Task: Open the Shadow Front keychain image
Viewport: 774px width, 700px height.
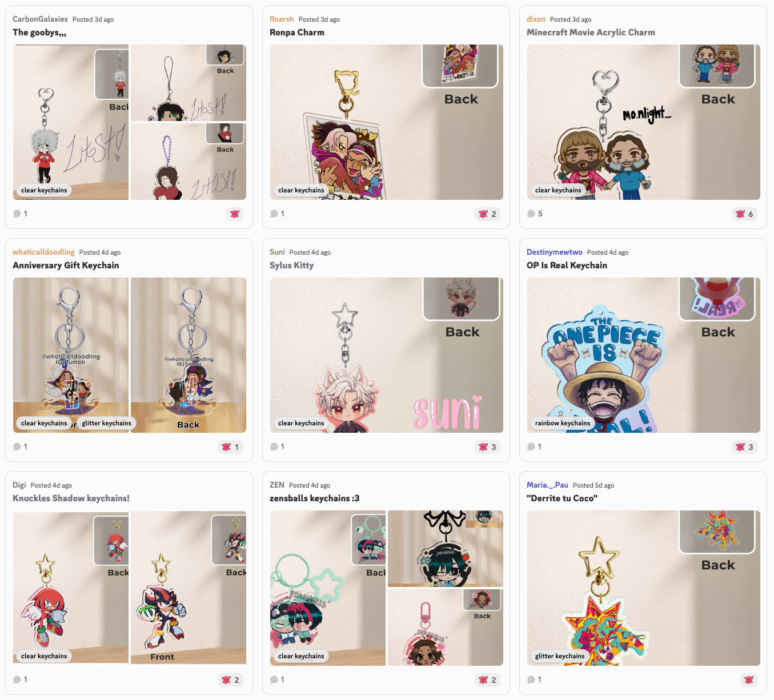Action: [x=189, y=588]
